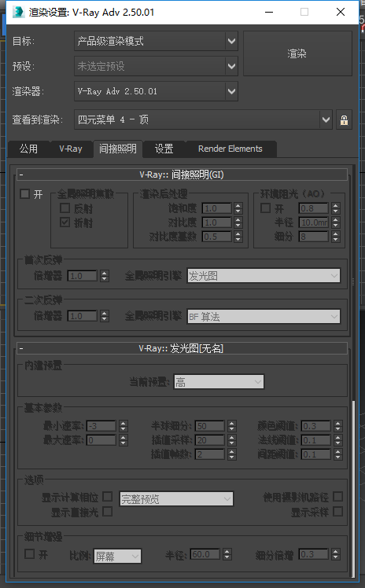
Task: Open the 当前预置 高 dropdown
Action: (219, 382)
